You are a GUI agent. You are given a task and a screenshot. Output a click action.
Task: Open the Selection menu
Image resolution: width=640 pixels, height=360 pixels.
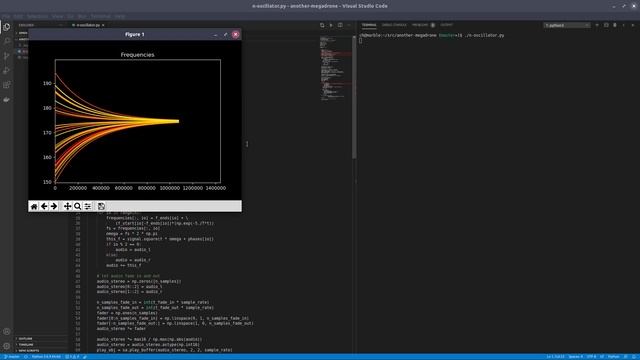[x=37, y=16]
